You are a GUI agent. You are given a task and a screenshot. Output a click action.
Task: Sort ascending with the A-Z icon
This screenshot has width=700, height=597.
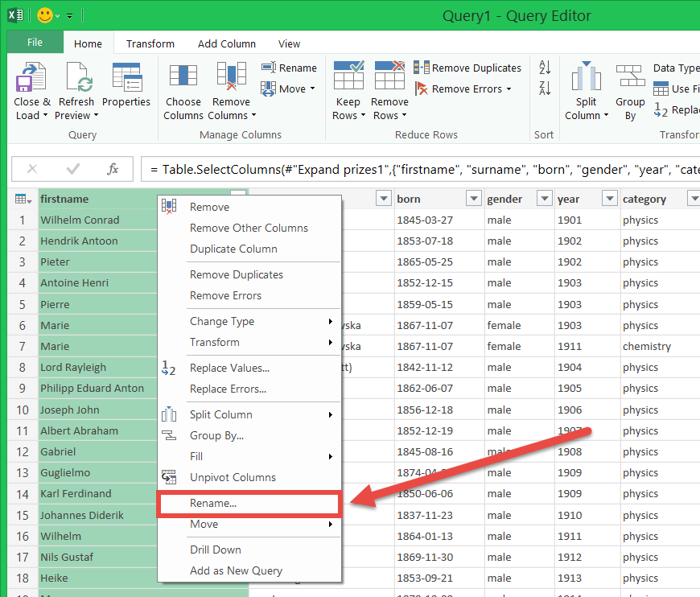(x=545, y=68)
